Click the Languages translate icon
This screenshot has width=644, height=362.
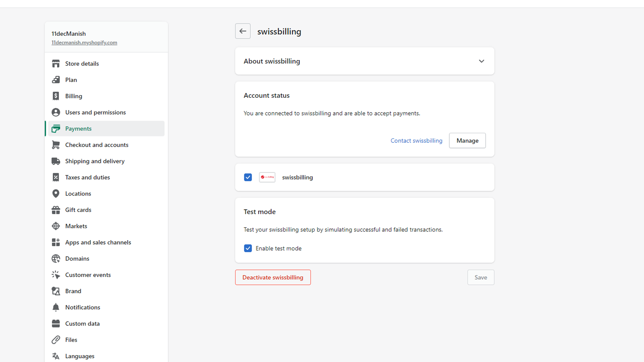pyautogui.click(x=56, y=356)
